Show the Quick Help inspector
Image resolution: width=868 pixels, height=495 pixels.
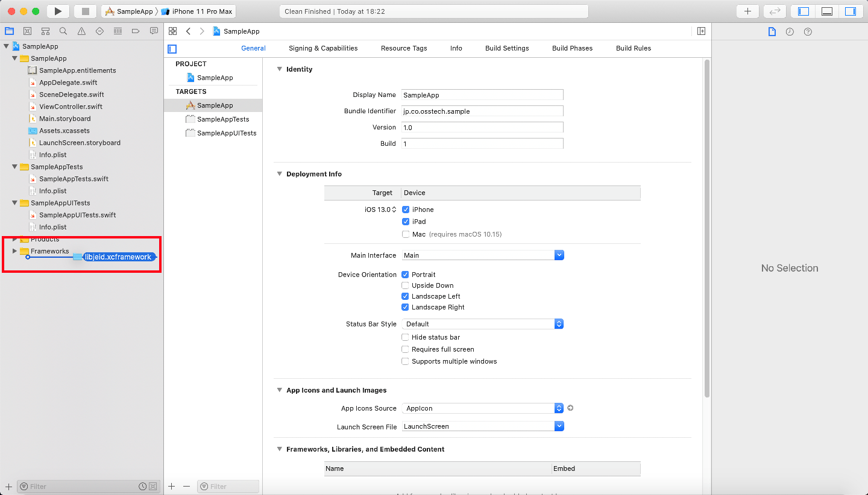[x=808, y=32]
